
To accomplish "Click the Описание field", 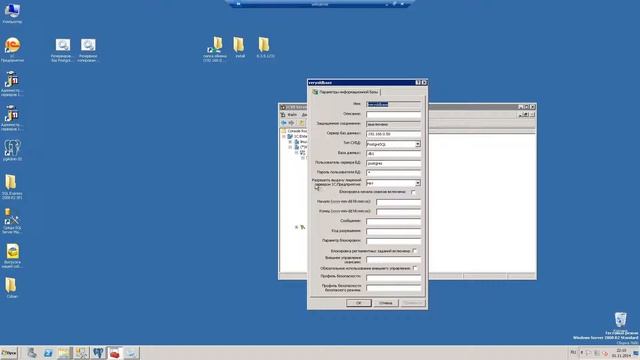I will 393,114.
